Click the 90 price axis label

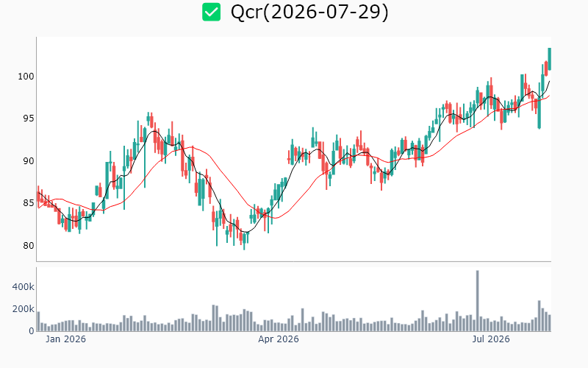[x=28, y=161]
